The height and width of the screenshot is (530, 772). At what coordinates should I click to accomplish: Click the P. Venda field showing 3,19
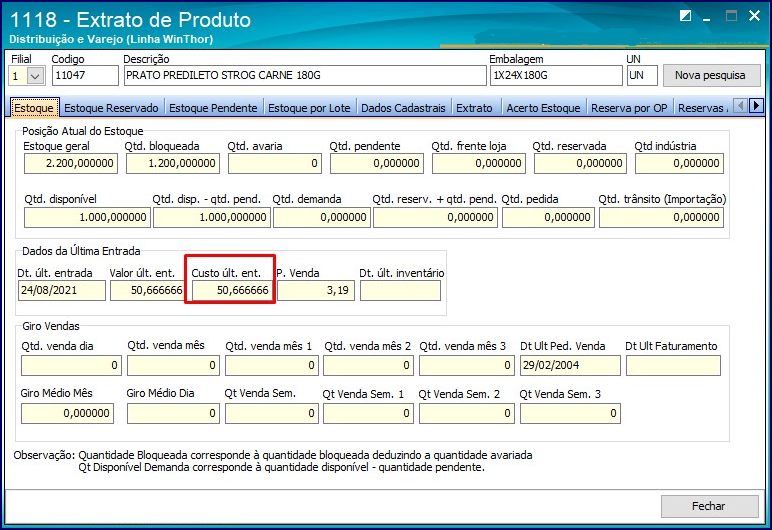[316, 291]
